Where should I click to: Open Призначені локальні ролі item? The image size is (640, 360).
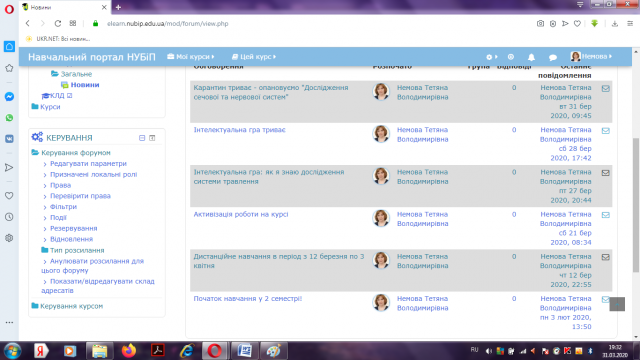coord(93,175)
